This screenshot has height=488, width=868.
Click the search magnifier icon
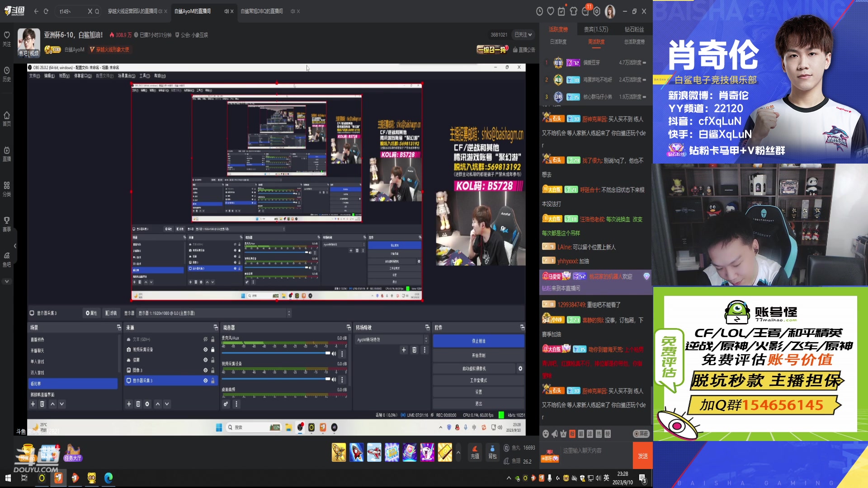pos(97,11)
